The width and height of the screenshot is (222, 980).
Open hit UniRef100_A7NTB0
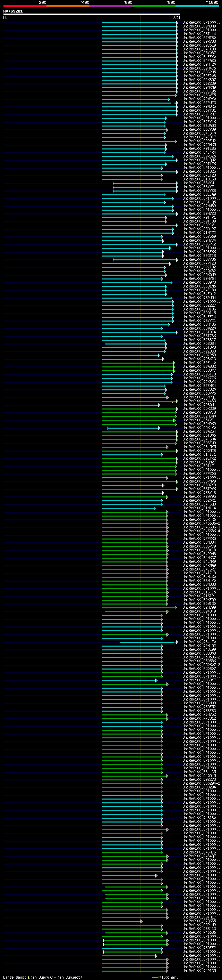(x=199, y=38)
